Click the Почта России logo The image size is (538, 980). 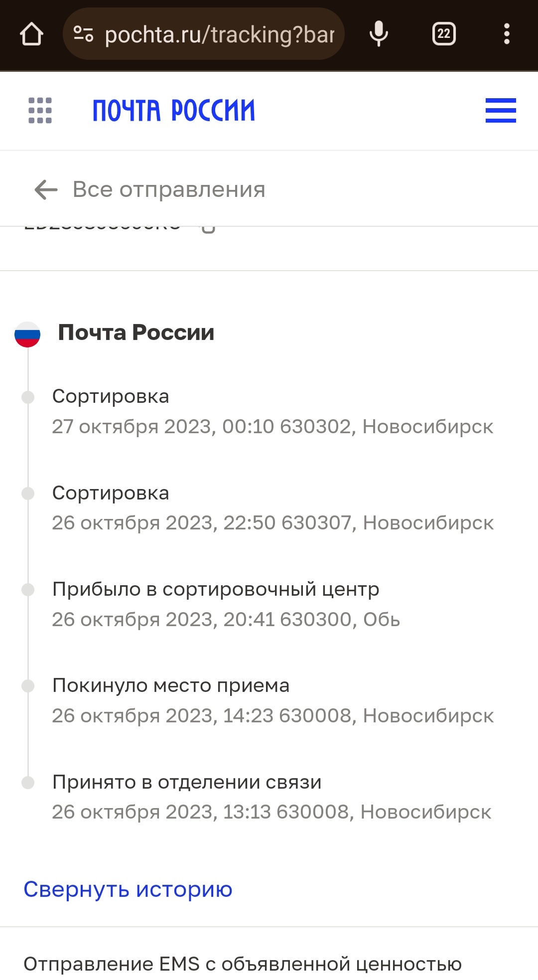point(173,110)
